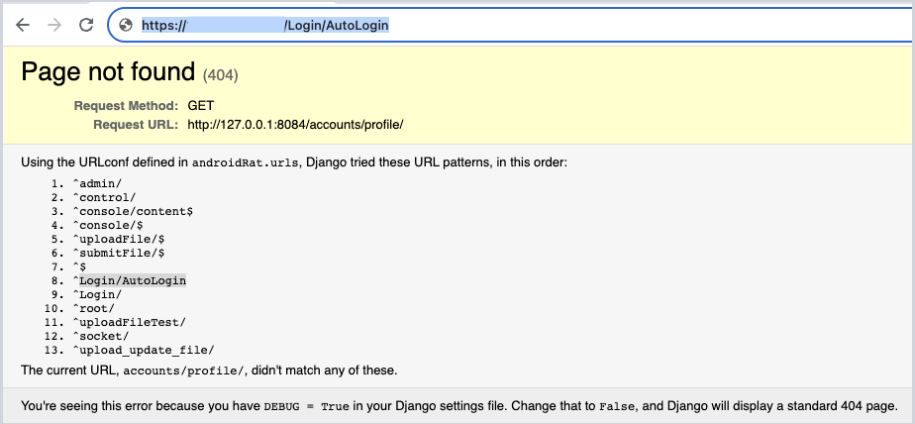Click the (404) status code text
This screenshot has width=915, height=424.
click(221, 75)
